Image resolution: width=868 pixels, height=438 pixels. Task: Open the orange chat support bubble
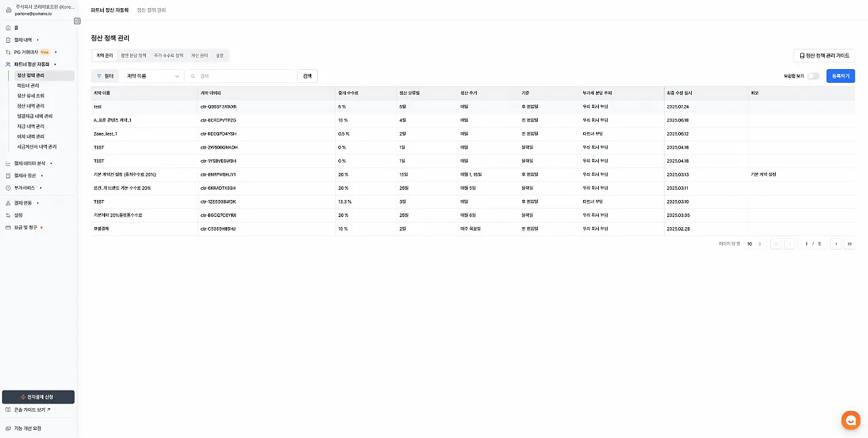tap(850, 420)
